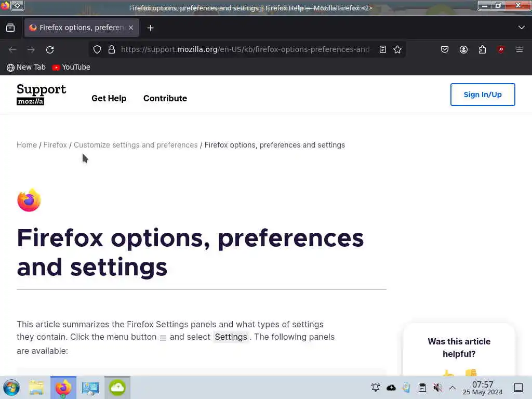Click the Sign In/Up button
The image size is (532, 399).
click(x=483, y=95)
